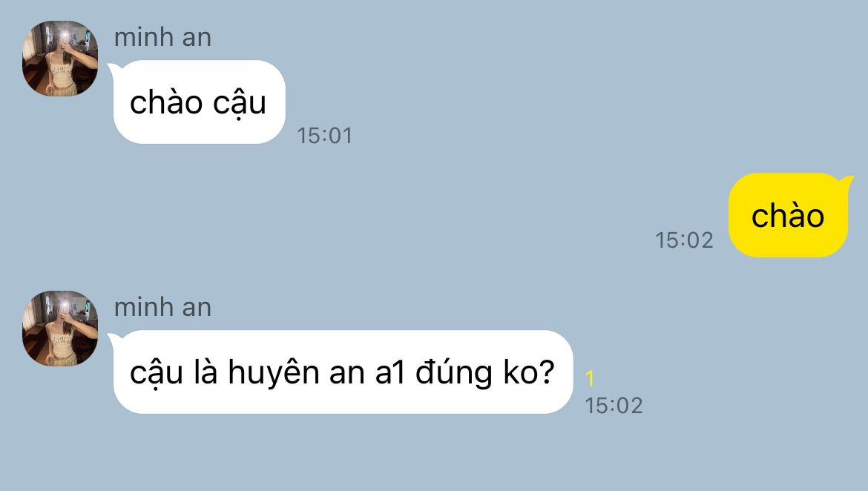Click the word "chào" in the first white bubble
This screenshot has height=491, width=868.
coord(166,103)
